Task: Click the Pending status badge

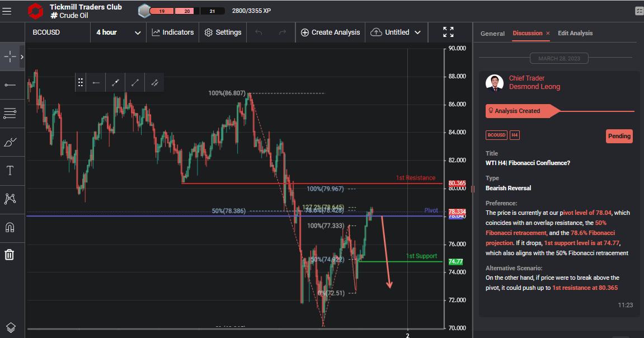Action: tap(619, 136)
